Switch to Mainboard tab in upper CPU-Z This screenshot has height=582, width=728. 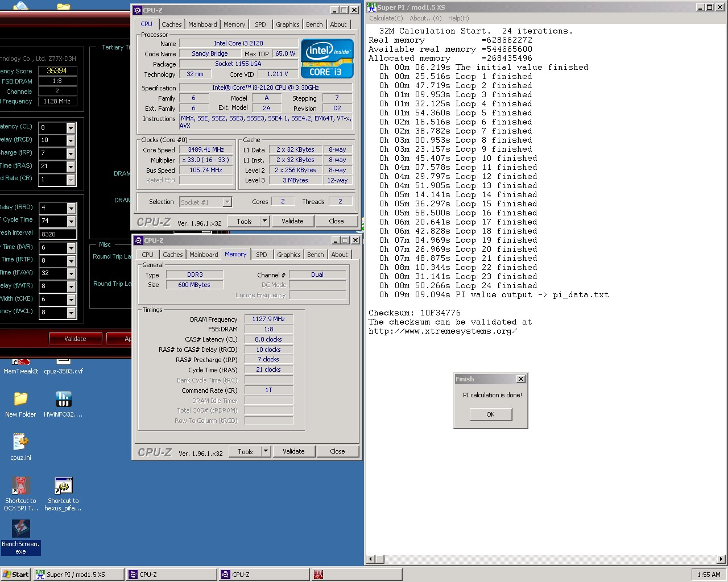tap(202, 24)
